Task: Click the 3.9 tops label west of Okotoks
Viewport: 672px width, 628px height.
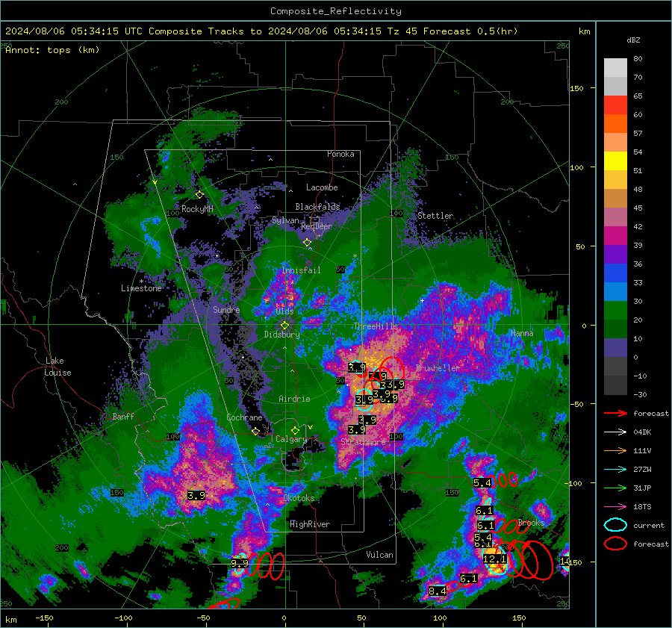Action: [x=196, y=495]
